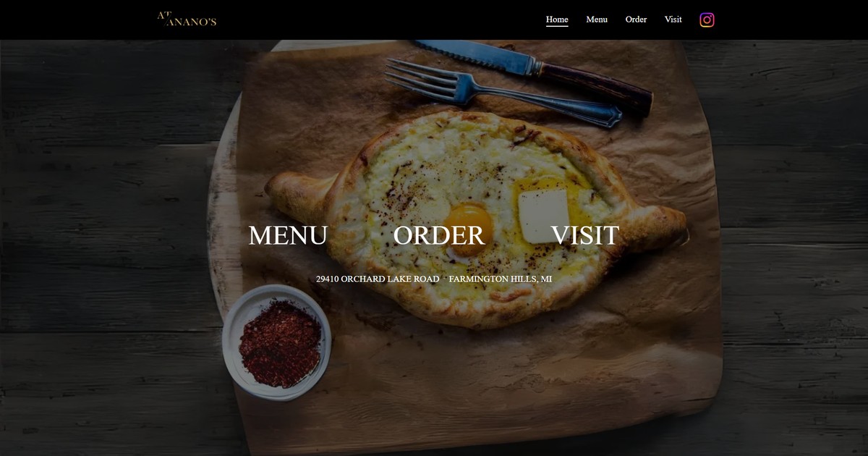Click the 29410 Orchard Lake Road address
This screenshot has height=456, width=868.
coord(378,279)
